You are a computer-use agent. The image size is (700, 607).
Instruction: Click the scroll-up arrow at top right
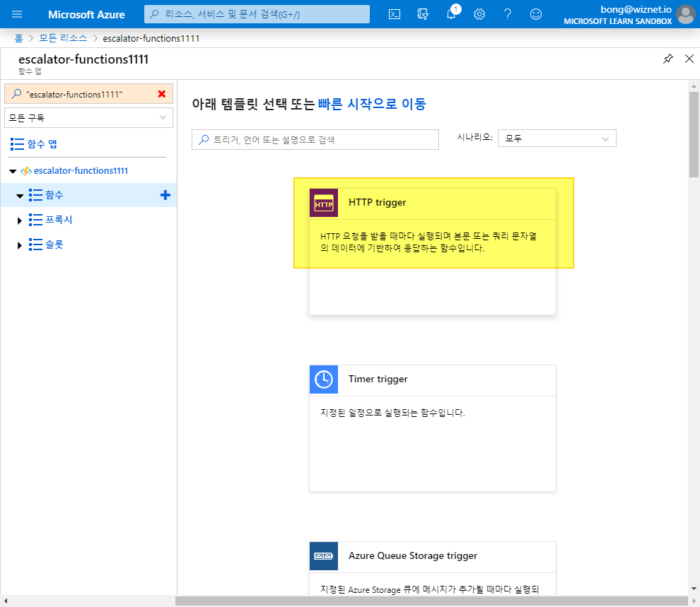pos(694,86)
